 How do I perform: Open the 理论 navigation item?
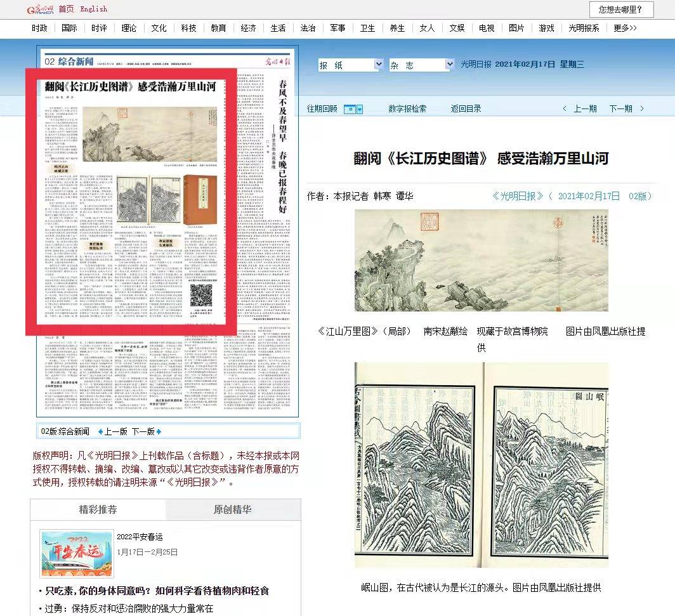[129, 28]
